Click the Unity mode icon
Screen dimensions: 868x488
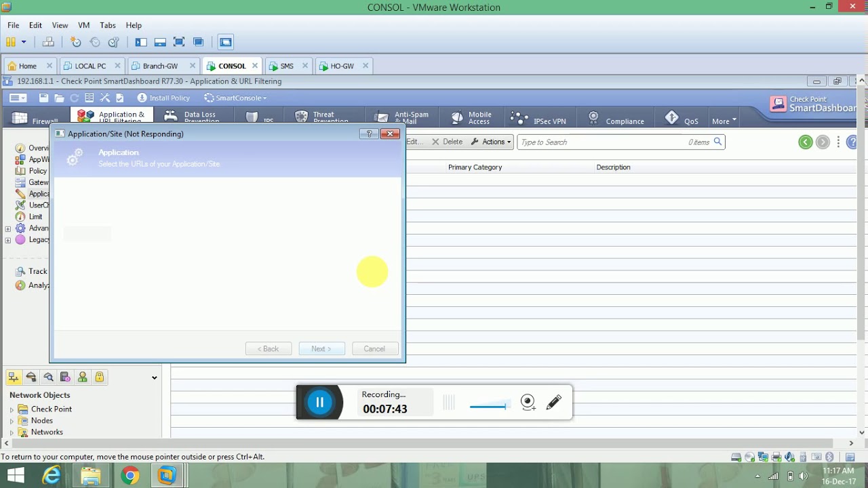(198, 42)
